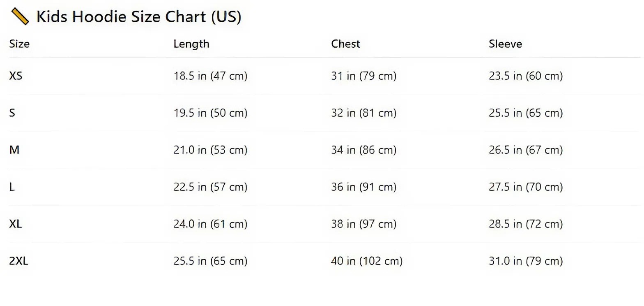The image size is (644, 306).
Task: Select the 2XL size row label
Action: (18, 261)
